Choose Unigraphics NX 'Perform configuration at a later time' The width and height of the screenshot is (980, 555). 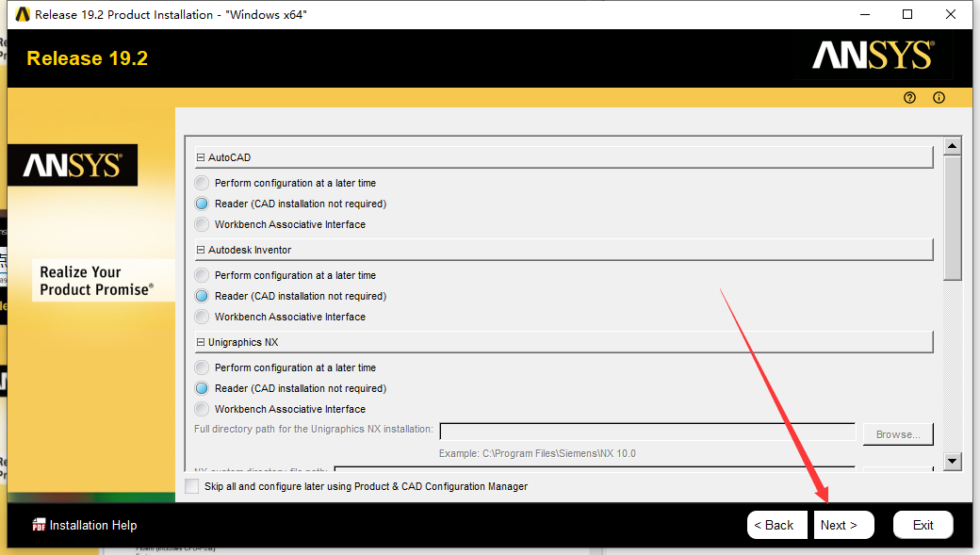202,367
